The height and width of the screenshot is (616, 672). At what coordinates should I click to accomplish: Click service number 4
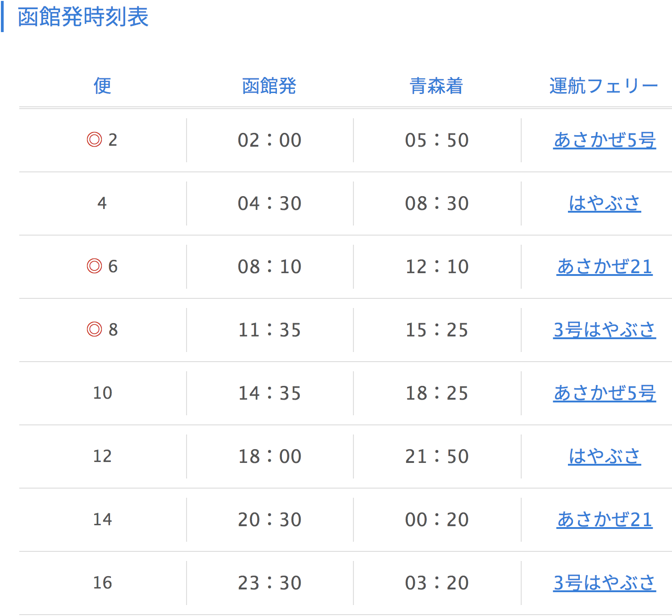pyautogui.click(x=102, y=203)
